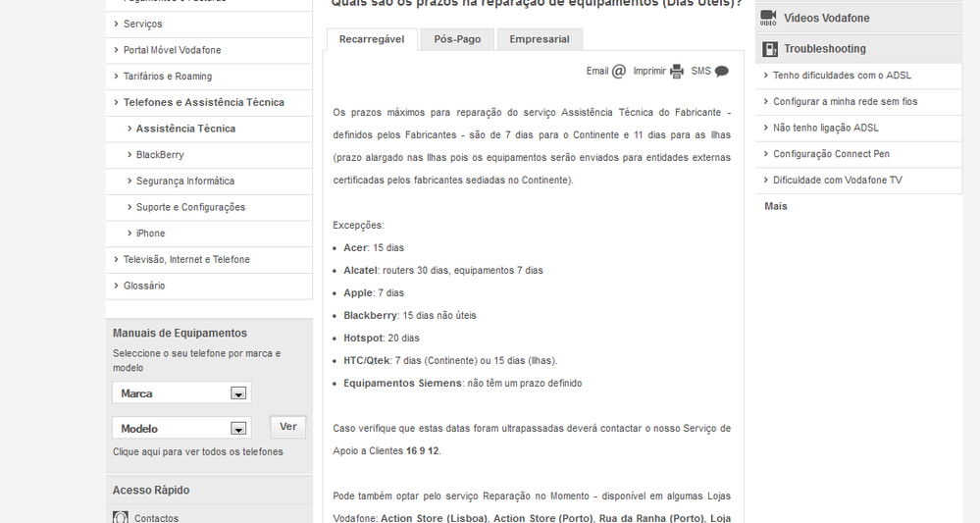This screenshot has height=523, width=980.
Task: Click the Imprimir printer icon
Action: pyautogui.click(x=677, y=72)
